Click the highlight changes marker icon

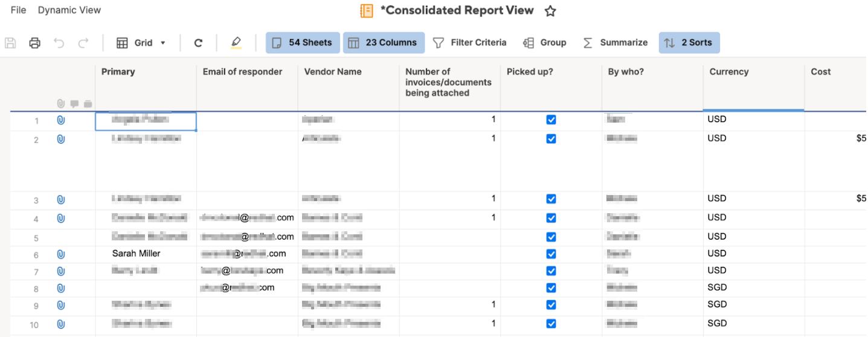coord(236,43)
